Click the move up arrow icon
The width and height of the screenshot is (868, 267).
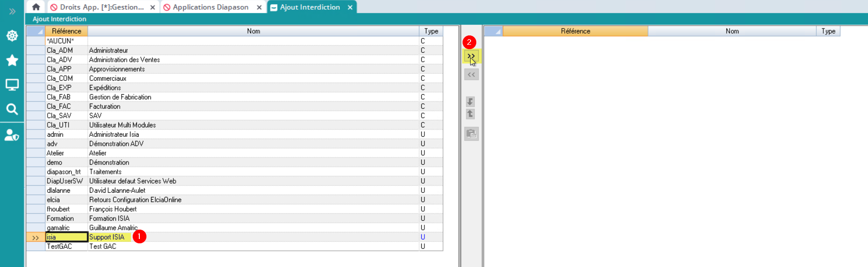click(x=471, y=114)
